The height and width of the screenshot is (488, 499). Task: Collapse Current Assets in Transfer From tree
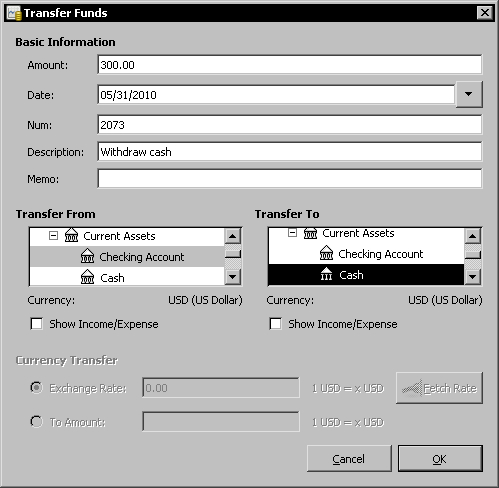pos(53,236)
